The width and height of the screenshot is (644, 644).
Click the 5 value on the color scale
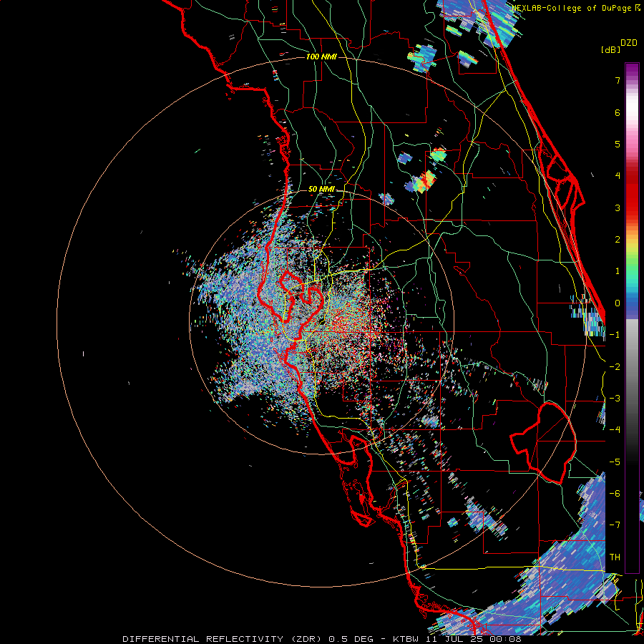click(x=618, y=144)
